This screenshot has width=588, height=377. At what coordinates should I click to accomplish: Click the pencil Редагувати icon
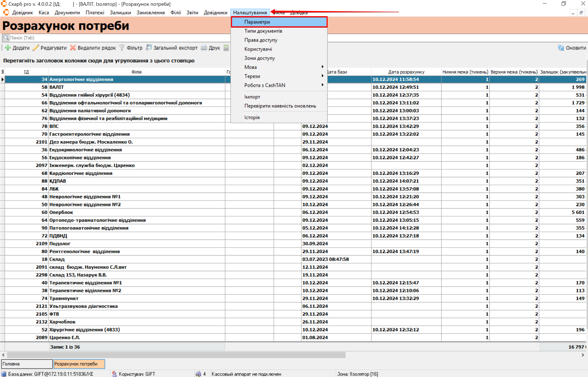coord(36,48)
